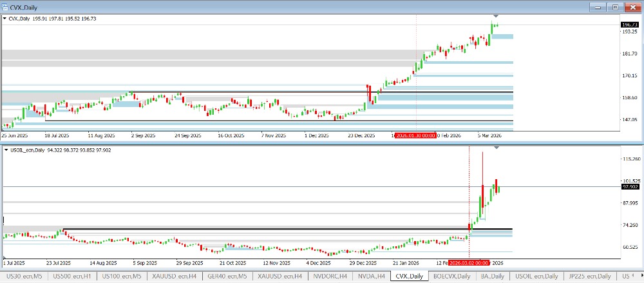Click the CVX..Daily window title icon
Image resolution: width=644 pixels, height=283 pixels.
click(x=6, y=6)
